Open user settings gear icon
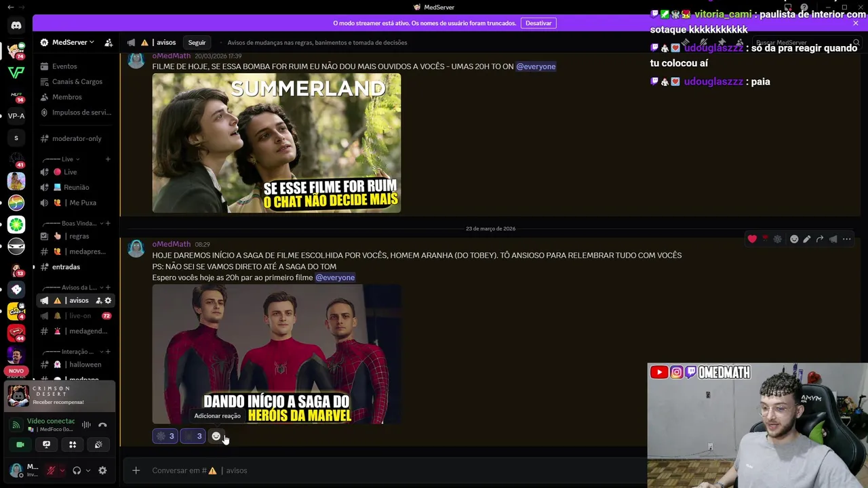The image size is (868, 488). point(102,470)
